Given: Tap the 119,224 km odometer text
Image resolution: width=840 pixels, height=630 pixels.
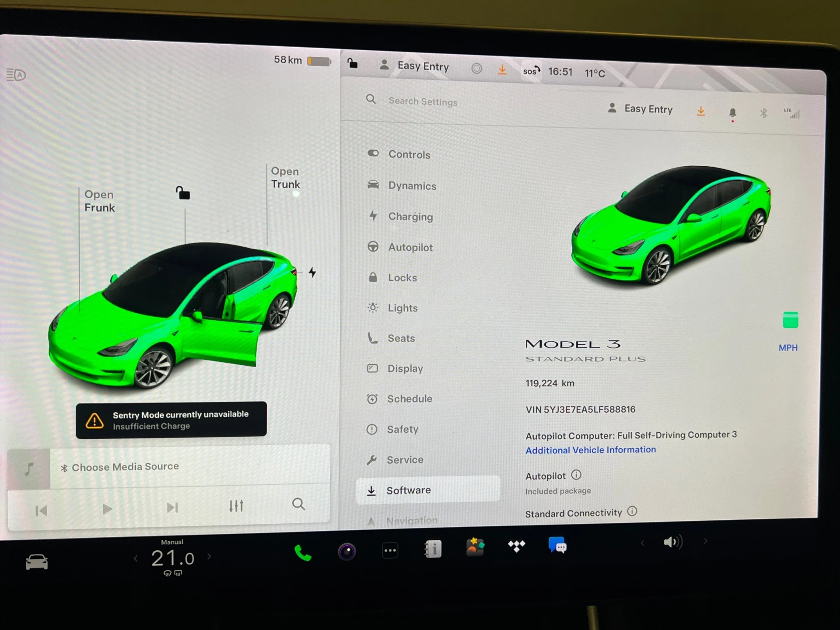Looking at the screenshot, I should coord(550,383).
